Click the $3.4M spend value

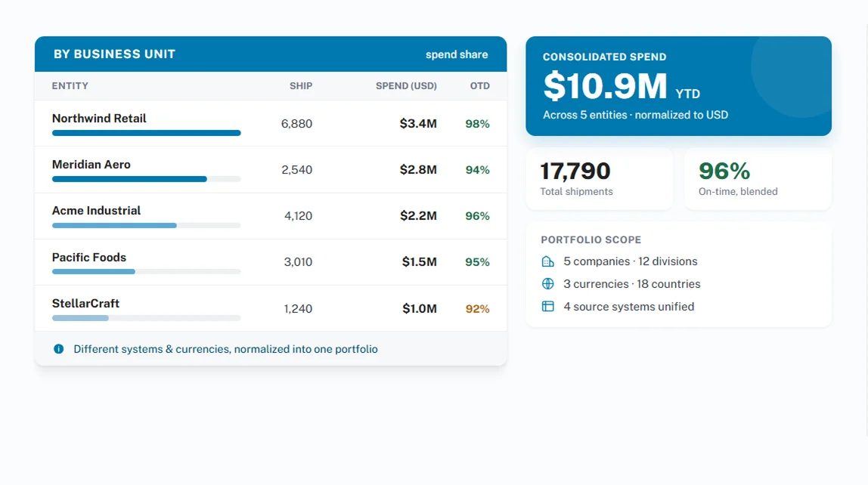point(419,124)
